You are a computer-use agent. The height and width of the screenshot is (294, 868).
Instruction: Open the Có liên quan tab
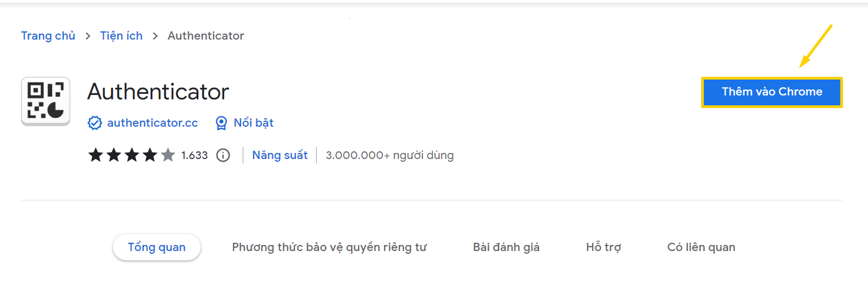pos(701,247)
